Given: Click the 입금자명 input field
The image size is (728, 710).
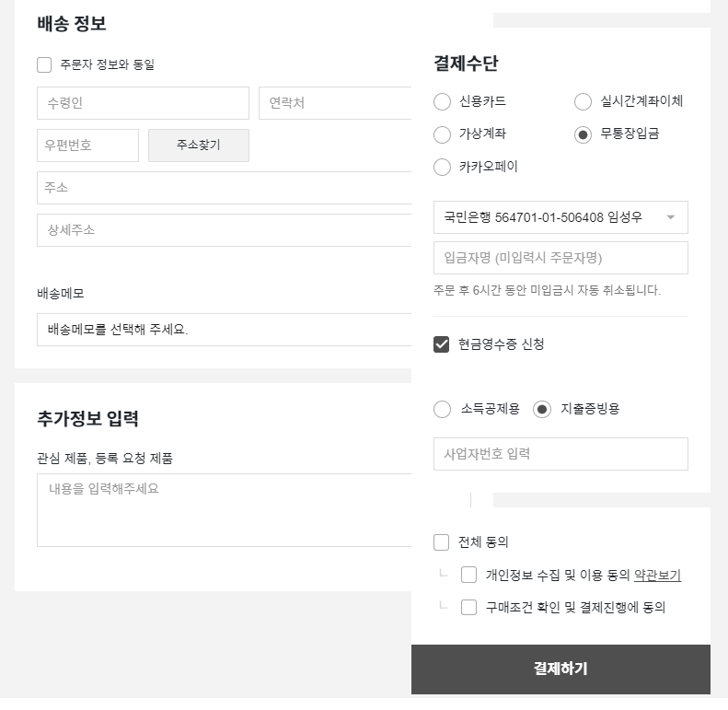Looking at the screenshot, I should click(560, 258).
